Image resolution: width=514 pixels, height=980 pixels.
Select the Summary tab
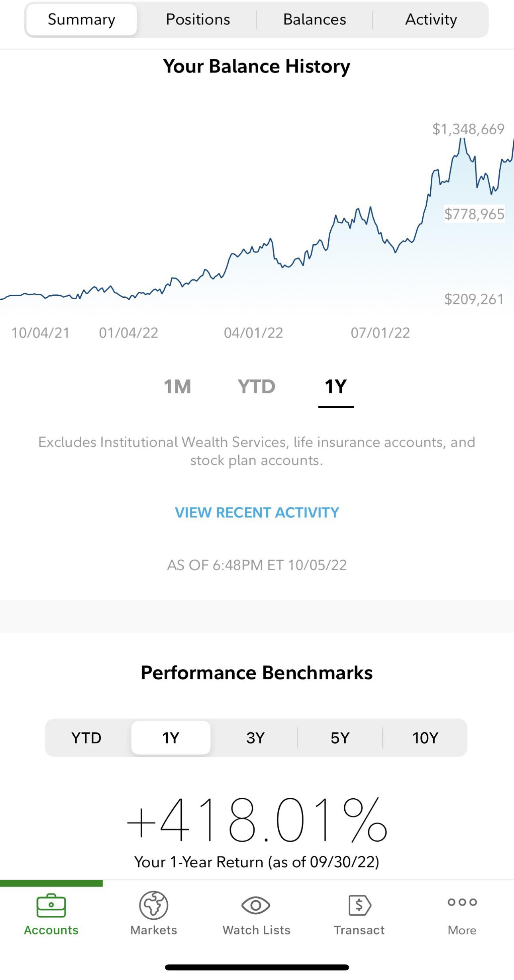81,20
